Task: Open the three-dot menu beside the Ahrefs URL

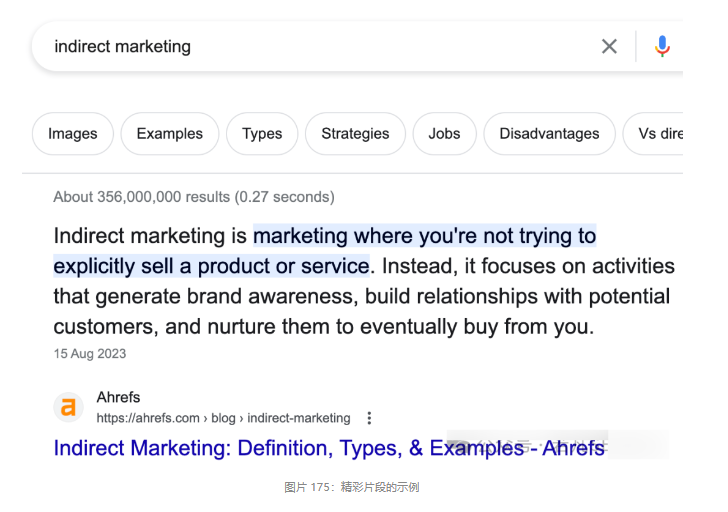Action: [x=370, y=418]
